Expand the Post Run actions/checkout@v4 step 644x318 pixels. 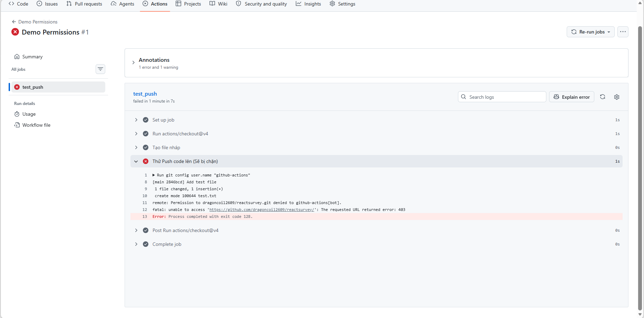pyautogui.click(x=377, y=230)
